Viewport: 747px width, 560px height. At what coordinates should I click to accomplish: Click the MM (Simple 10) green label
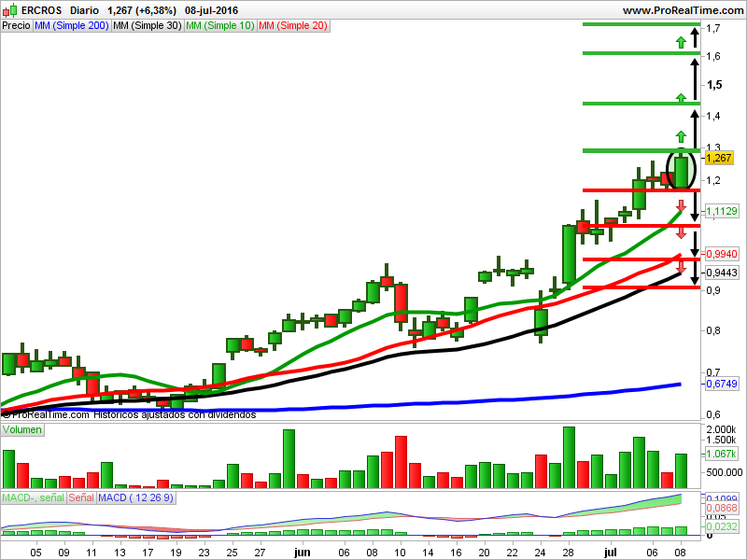(220, 26)
